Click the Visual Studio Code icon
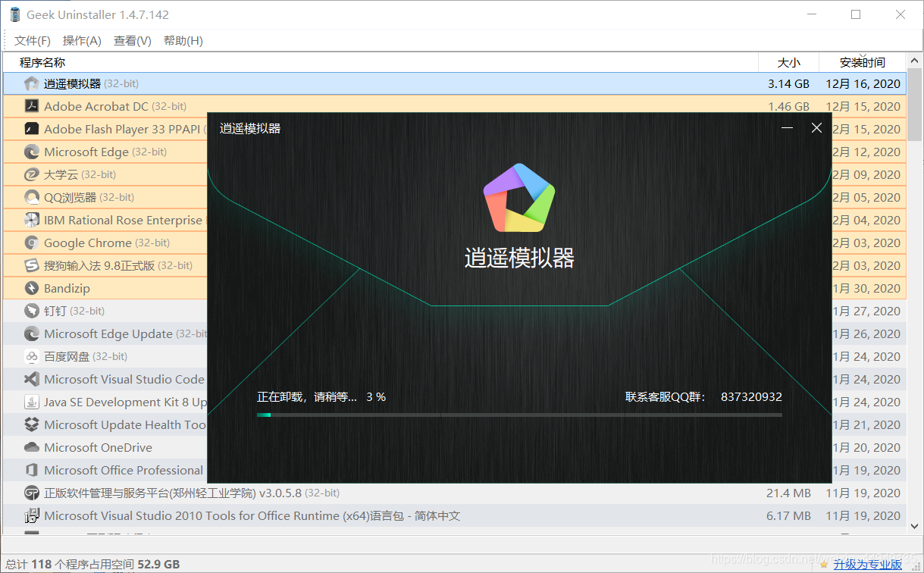 click(31, 379)
